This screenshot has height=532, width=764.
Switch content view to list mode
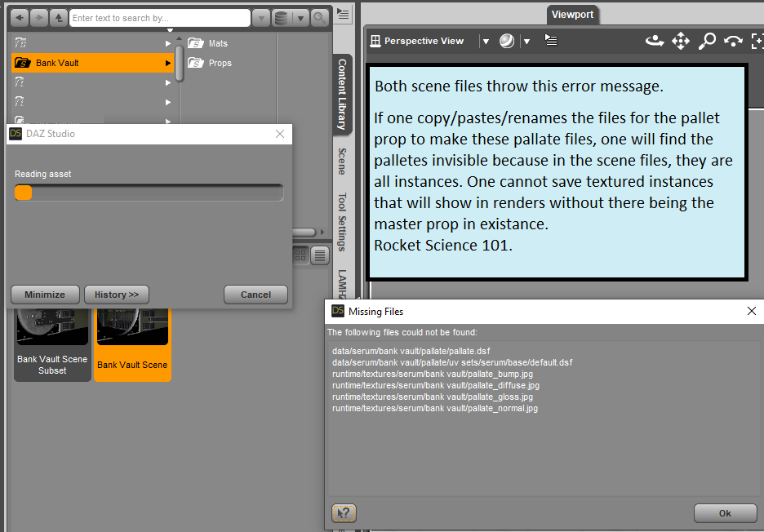320,255
